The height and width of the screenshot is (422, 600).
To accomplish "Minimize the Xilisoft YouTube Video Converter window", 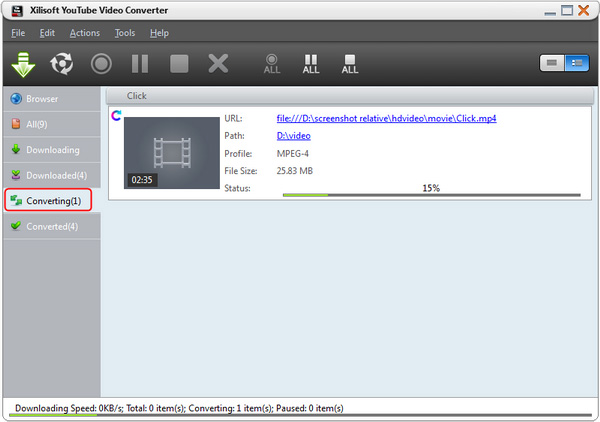I will pyautogui.click(x=550, y=13).
